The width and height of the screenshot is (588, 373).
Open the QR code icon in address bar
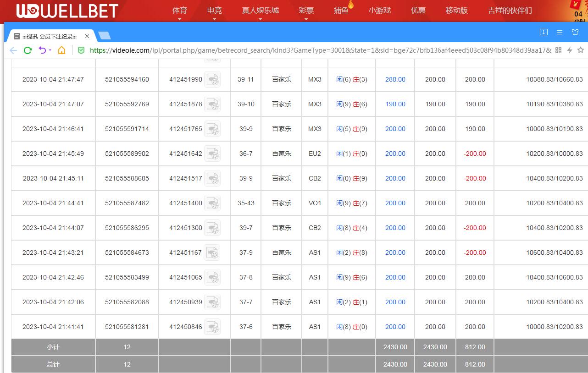click(558, 50)
